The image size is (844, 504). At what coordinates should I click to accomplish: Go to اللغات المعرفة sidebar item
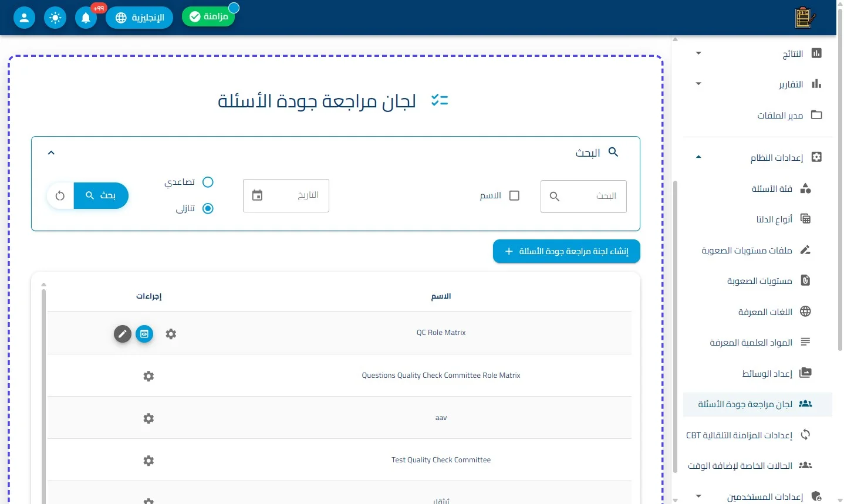pyautogui.click(x=758, y=312)
